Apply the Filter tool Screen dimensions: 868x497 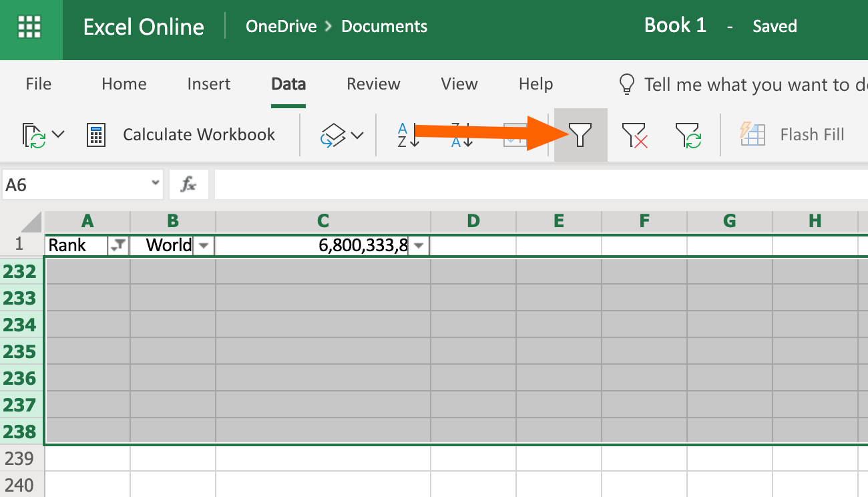click(x=580, y=134)
